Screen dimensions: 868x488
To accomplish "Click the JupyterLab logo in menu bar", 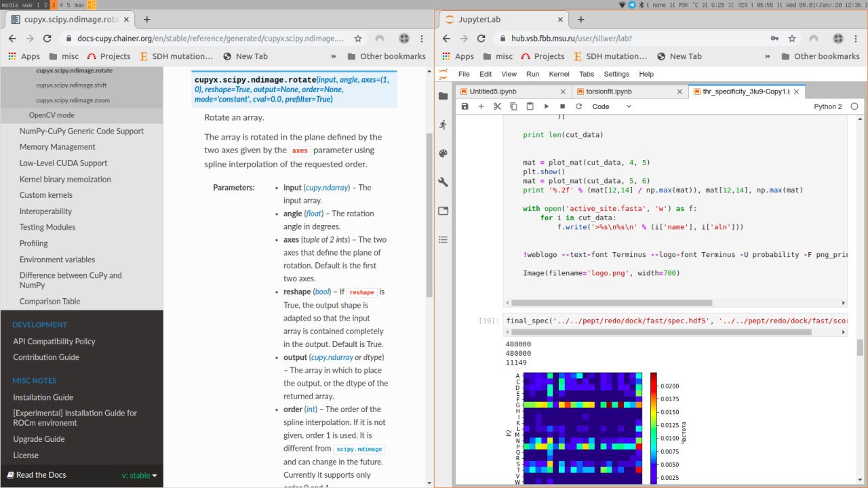I will (x=443, y=74).
